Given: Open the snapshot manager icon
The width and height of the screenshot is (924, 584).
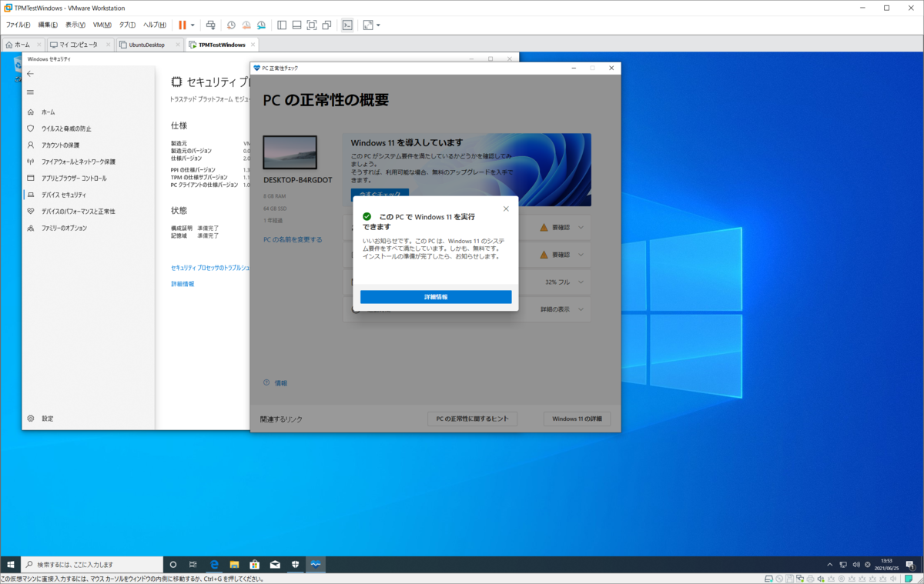Looking at the screenshot, I should [262, 25].
